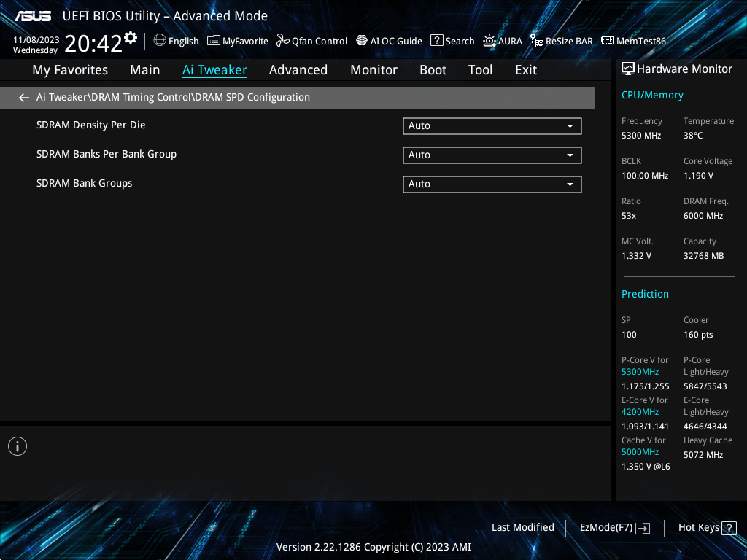Click the ASUS logo

pos(32,16)
